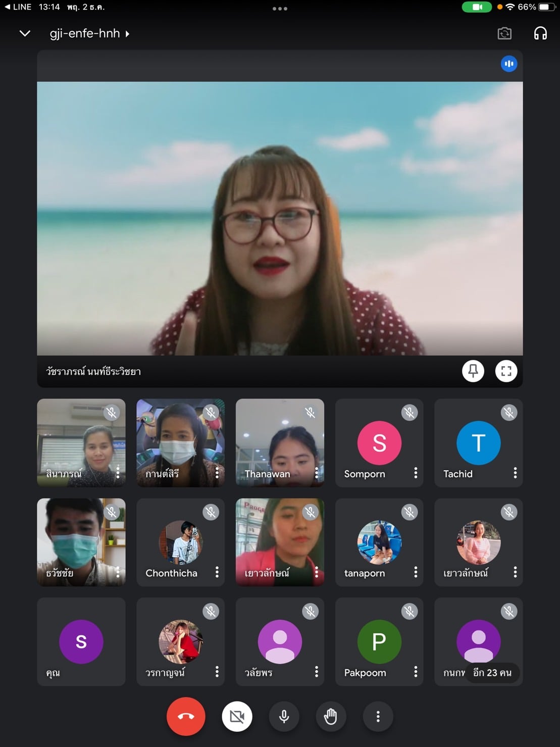Image resolution: width=560 pixels, height=747 pixels.
Task: Open audio output headphones selector
Action: 540,33
